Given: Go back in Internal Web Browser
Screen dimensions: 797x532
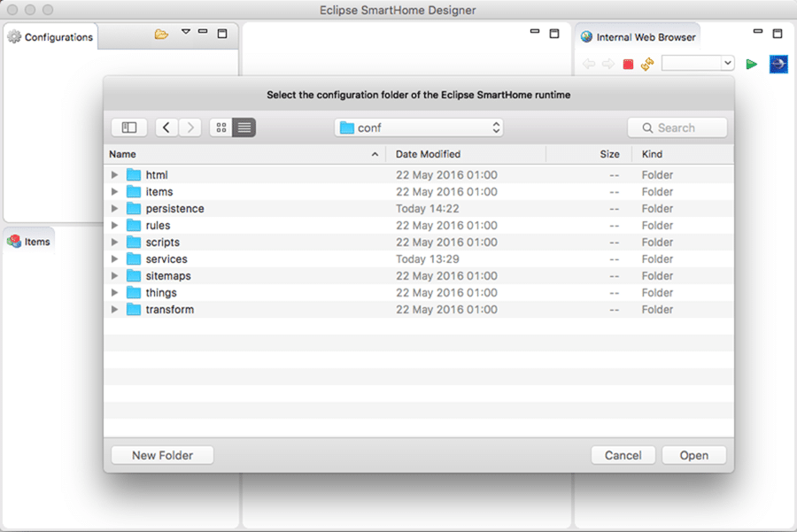Looking at the screenshot, I should 589,64.
